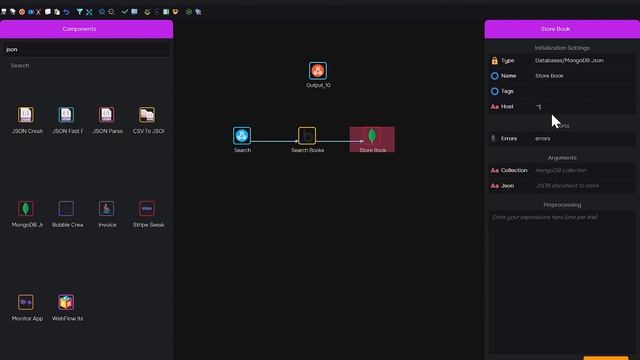The image size is (640, 360).
Task: Click the funnel filter toolbar icon
Action: pos(80,12)
